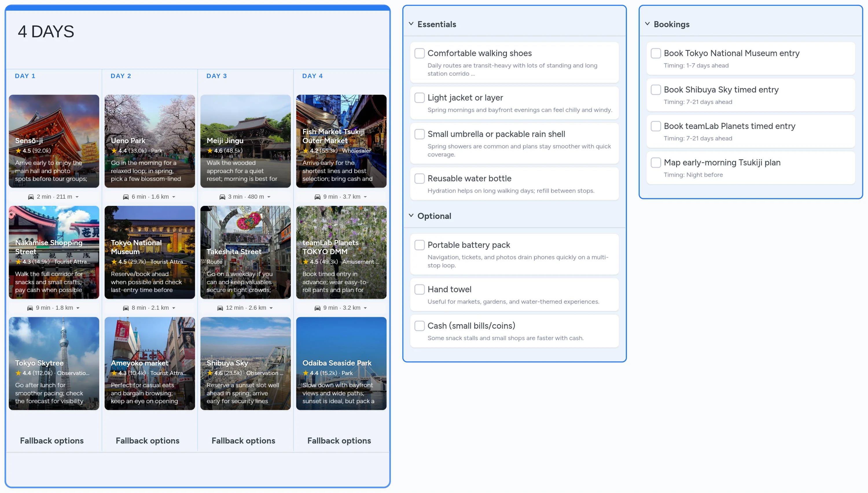Collapse the Bookings panel
The width and height of the screenshot is (868, 493).
(x=647, y=24)
